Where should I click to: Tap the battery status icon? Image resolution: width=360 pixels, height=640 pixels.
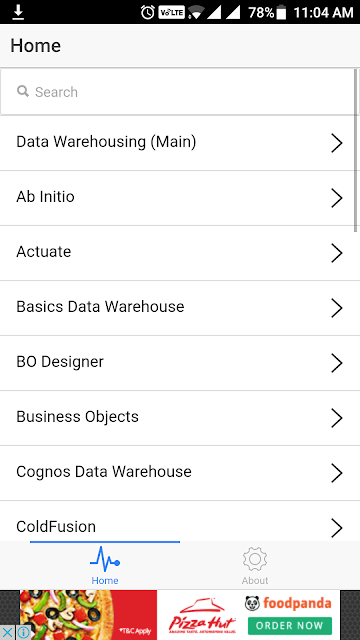[281, 13]
